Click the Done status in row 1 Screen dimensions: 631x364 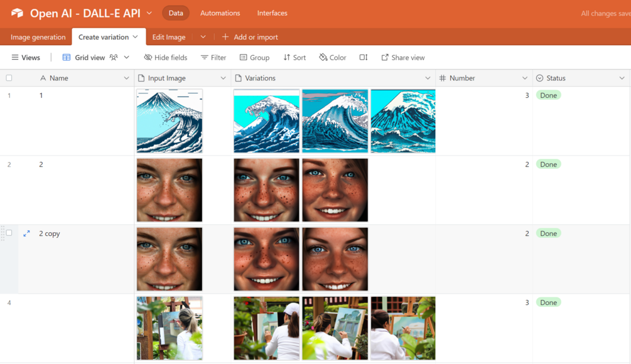point(548,95)
